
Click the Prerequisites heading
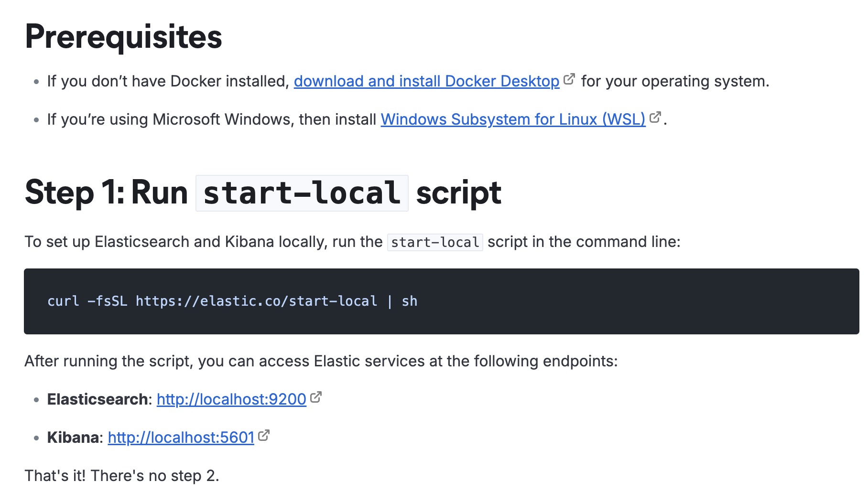[123, 37]
